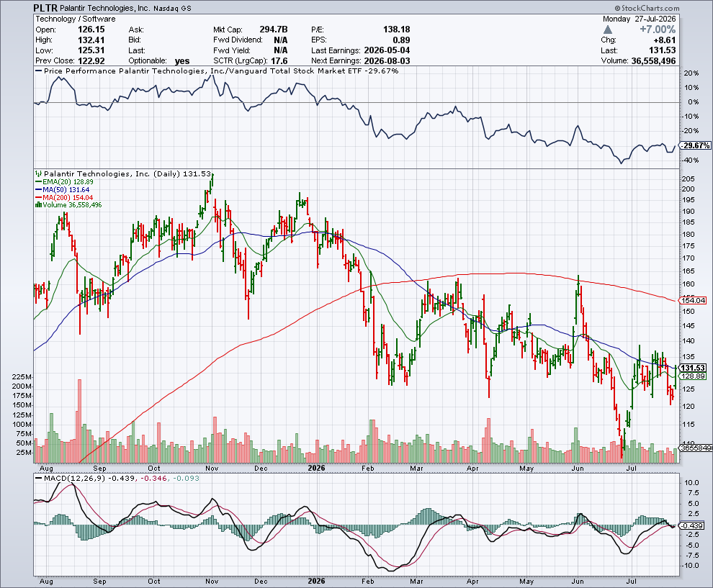The width and height of the screenshot is (713, 588).
Task: Click the -0.439 flag on MACD axis
Action: [x=693, y=525]
